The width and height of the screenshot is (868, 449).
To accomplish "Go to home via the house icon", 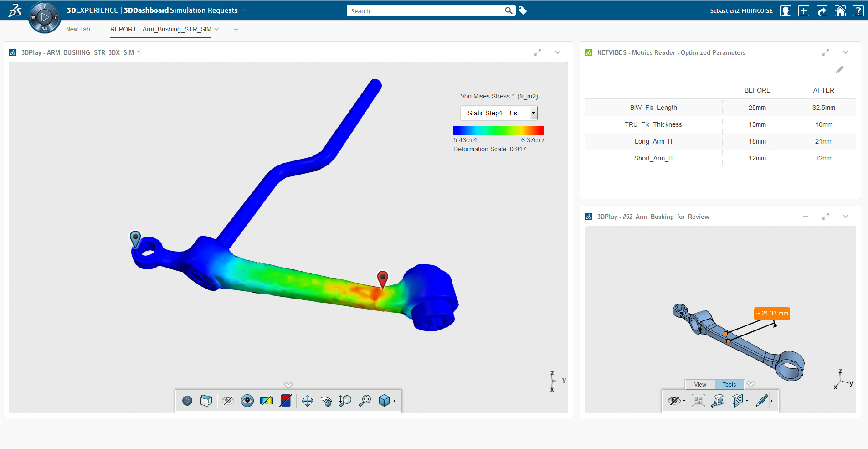I will click(x=840, y=11).
